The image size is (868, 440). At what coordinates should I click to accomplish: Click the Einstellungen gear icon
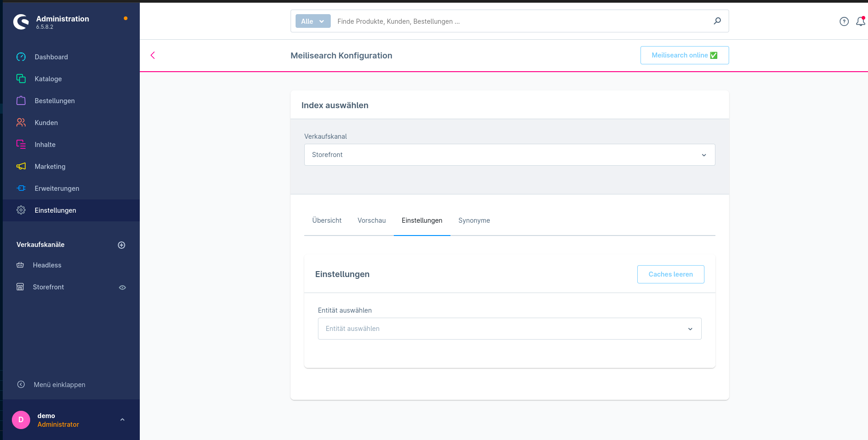coord(21,210)
